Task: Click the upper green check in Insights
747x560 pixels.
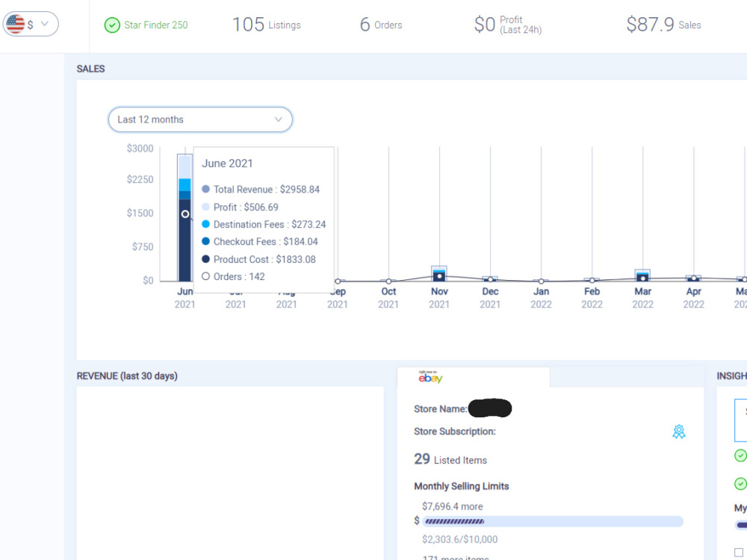Action: tap(740, 455)
